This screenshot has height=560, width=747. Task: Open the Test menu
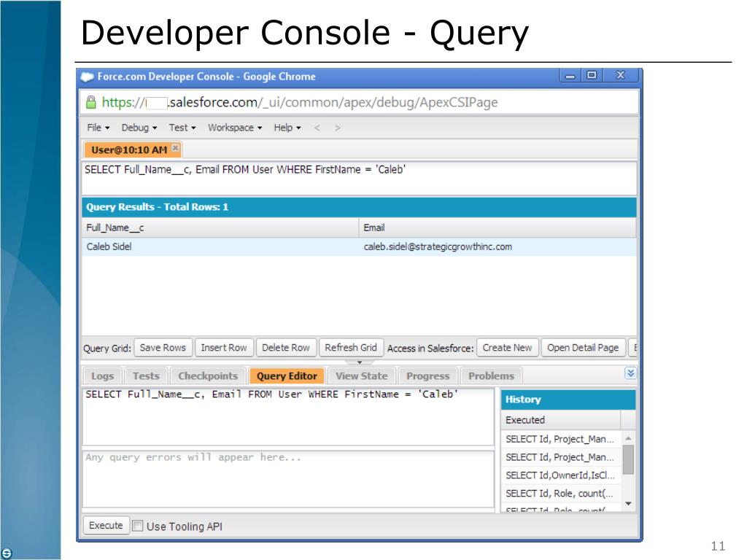click(x=182, y=128)
